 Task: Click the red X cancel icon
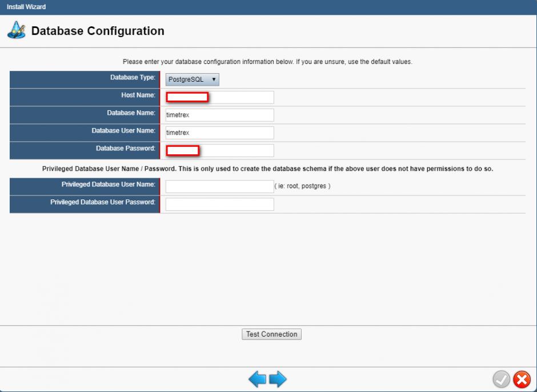pos(522,379)
